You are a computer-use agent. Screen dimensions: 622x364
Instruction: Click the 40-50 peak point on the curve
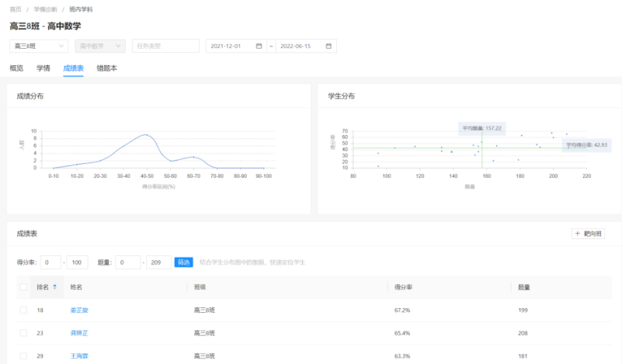147,135
